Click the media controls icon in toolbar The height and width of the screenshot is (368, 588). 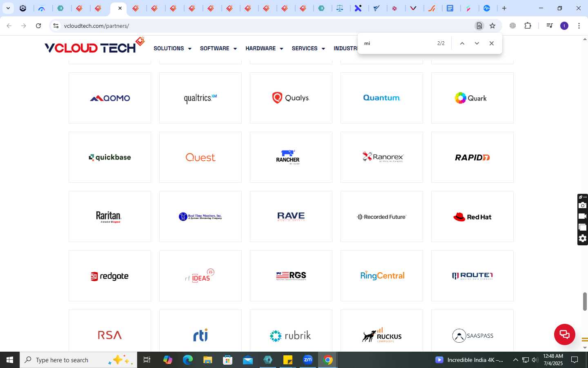pos(550,26)
